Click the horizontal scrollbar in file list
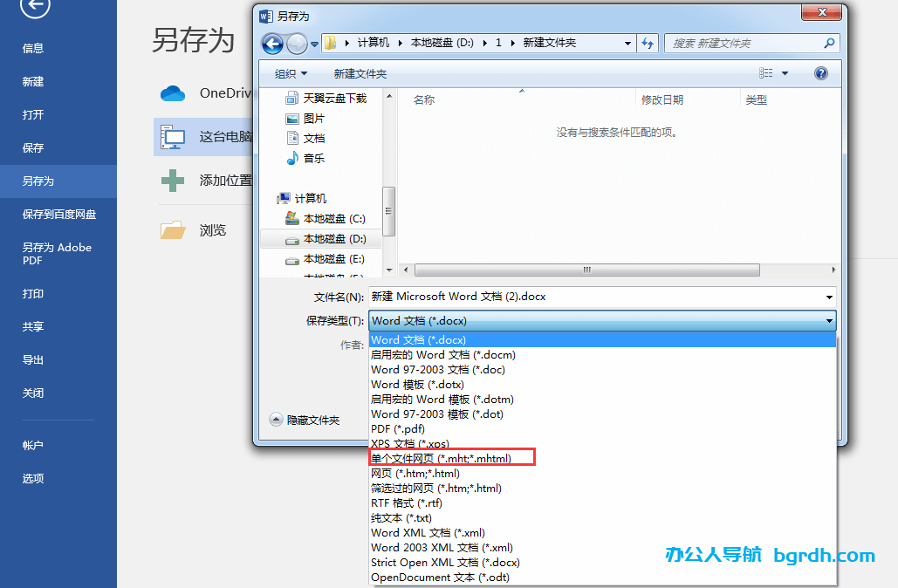This screenshot has height=588, width=898. tap(587, 270)
